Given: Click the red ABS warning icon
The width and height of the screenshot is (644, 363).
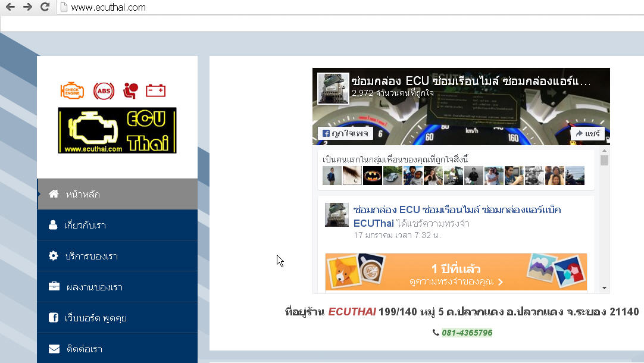Looking at the screenshot, I should [x=104, y=90].
